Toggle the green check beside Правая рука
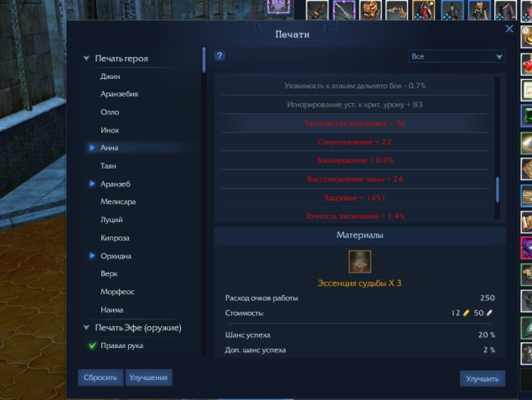This screenshot has width=532, height=400. tap(92, 345)
